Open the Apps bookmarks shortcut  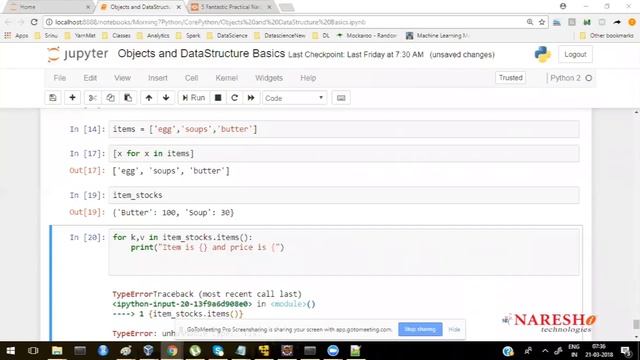pyautogui.click(x=17, y=36)
